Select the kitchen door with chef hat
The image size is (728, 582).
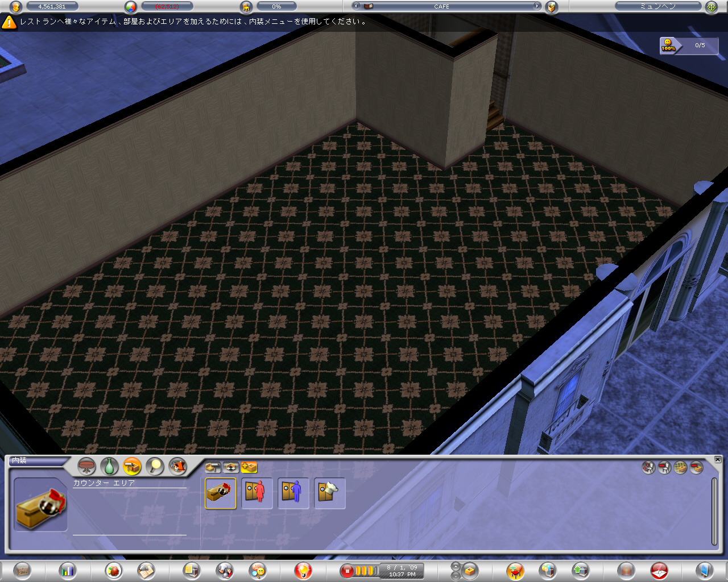330,493
